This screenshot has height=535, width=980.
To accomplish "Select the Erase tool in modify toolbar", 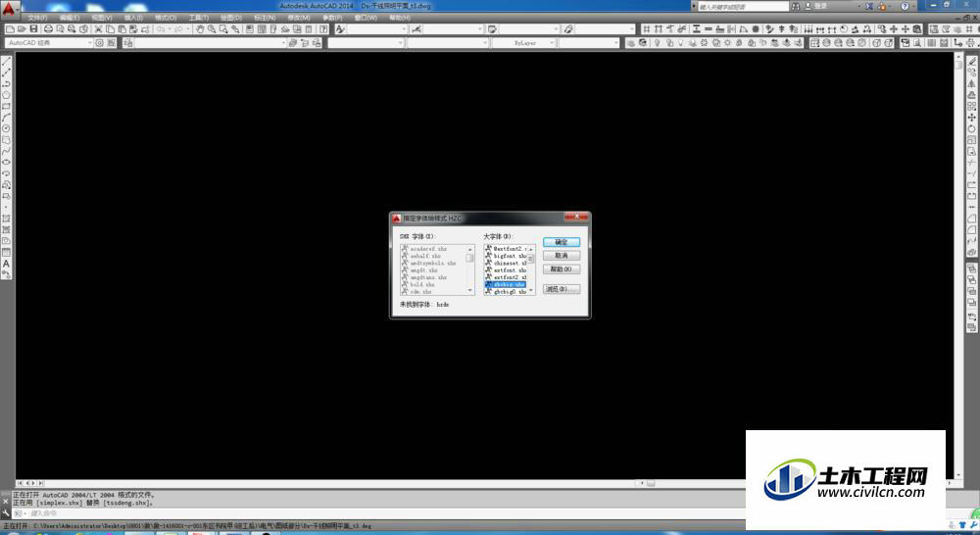I will click(x=972, y=62).
